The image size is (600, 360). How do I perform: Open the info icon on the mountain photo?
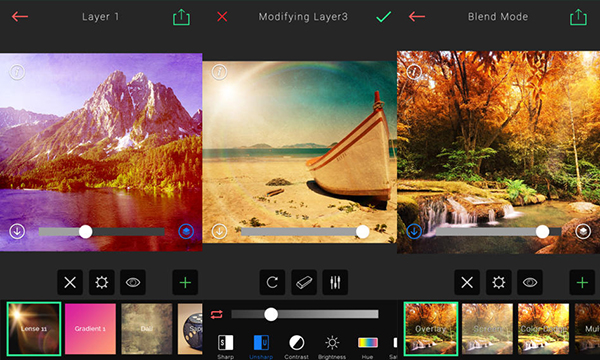click(17, 72)
